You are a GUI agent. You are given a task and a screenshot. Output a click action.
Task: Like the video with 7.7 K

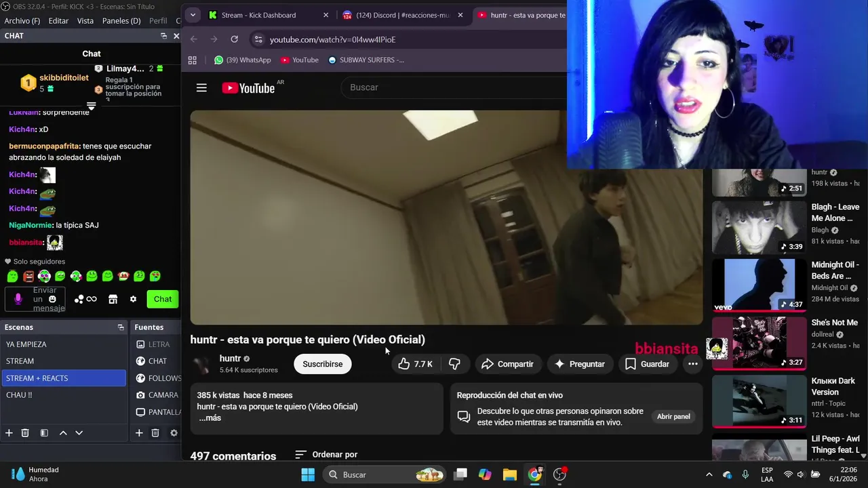point(416,364)
